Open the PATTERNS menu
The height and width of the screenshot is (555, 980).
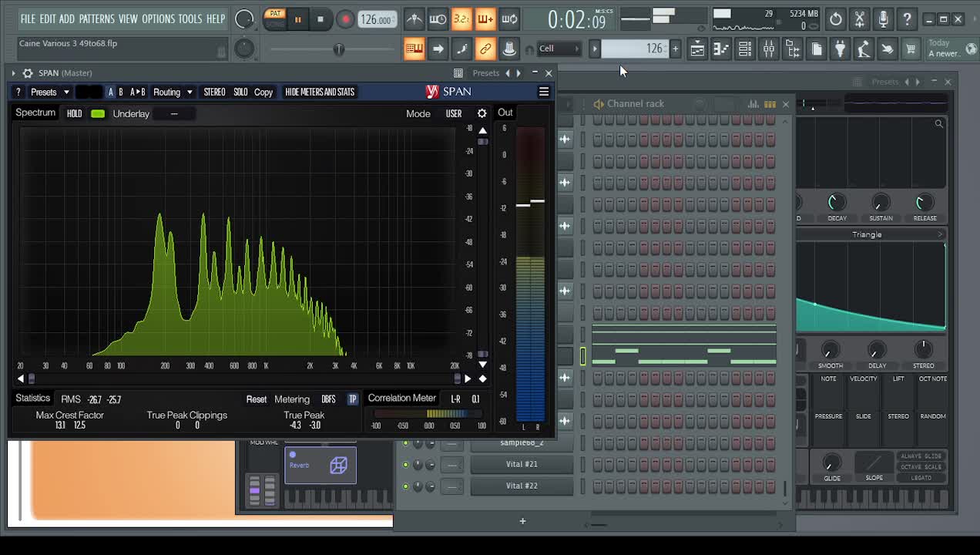point(96,18)
